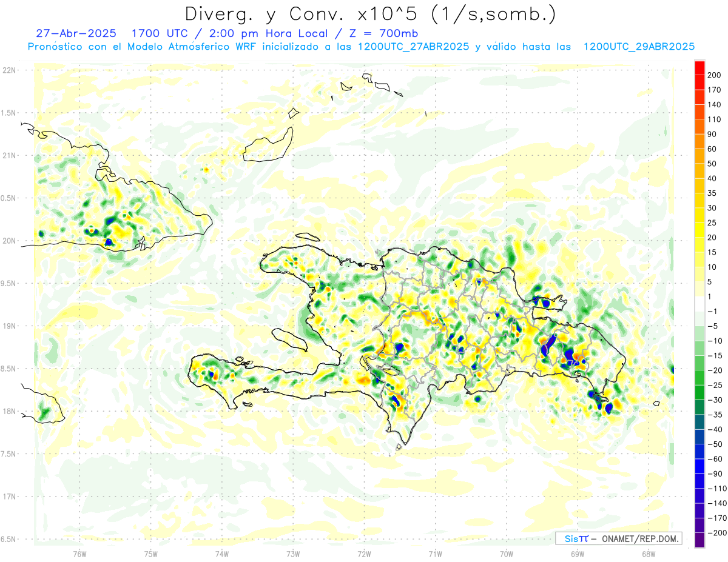Click the red swatch above 200 on colorbar
728x562 pixels.
coord(699,68)
